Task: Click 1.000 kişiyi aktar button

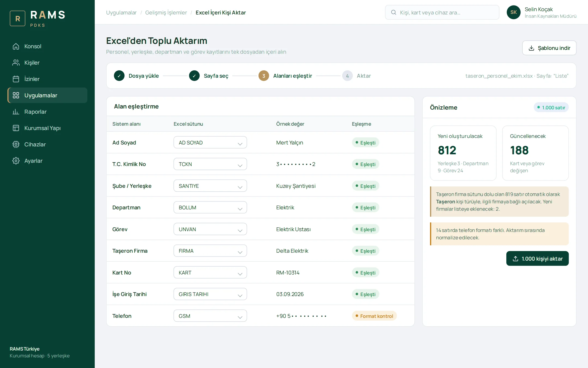Action: (x=537, y=258)
